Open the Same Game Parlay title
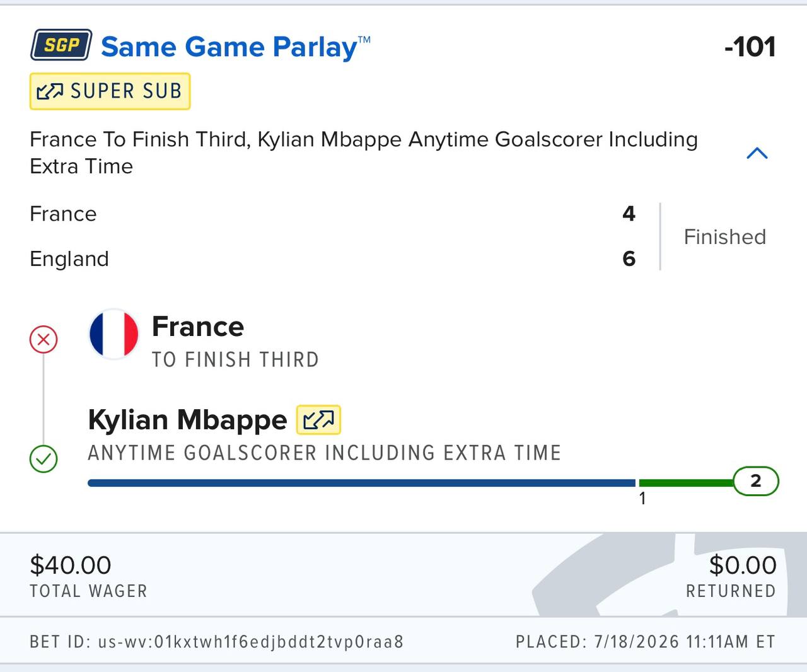Image resolution: width=807 pixels, height=672 pixels. coord(236,47)
